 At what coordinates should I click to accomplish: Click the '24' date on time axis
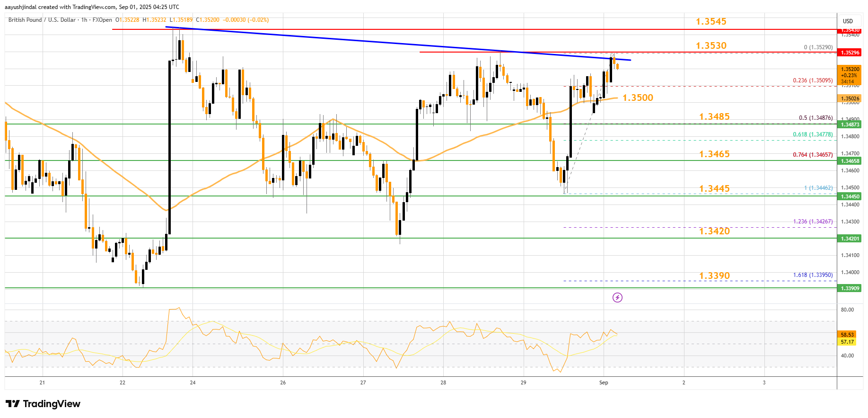pyautogui.click(x=193, y=382)
